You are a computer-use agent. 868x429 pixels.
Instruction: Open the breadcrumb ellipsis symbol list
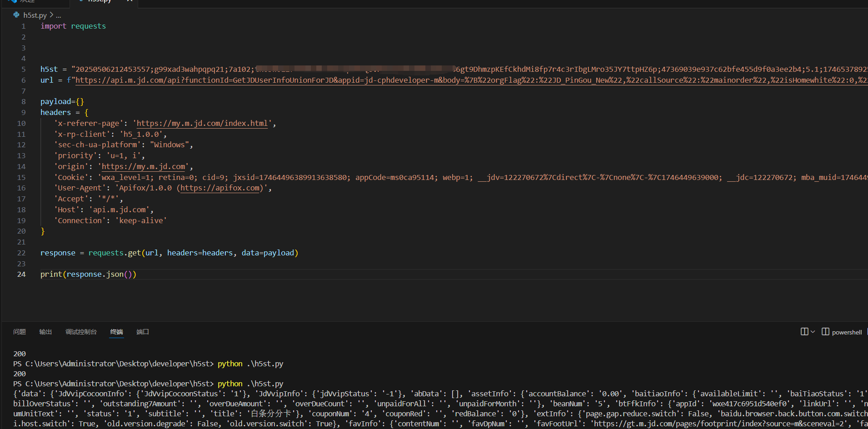[x=58, y=15]
